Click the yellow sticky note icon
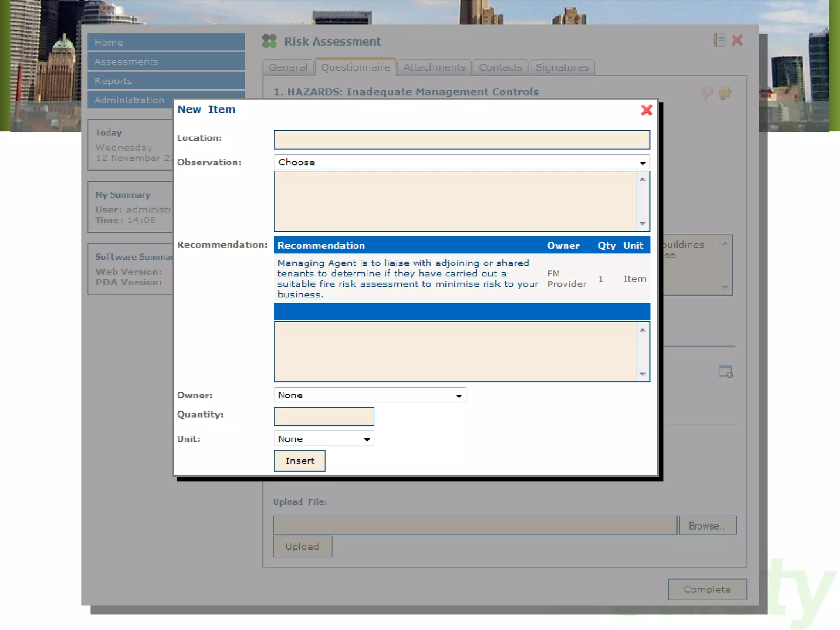 pos(725,93)
